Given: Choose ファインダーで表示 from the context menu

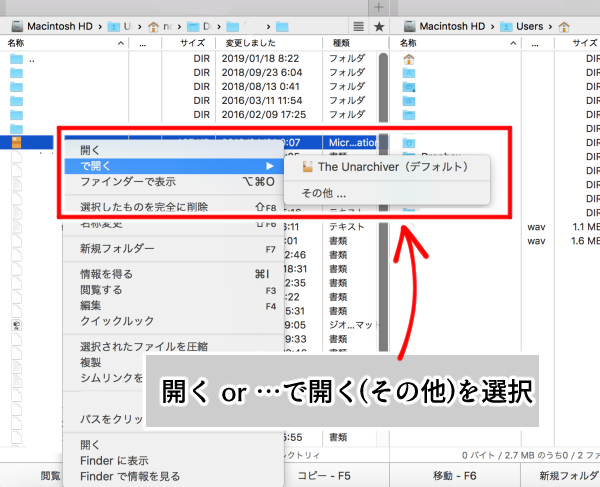Looking at the screenshot, I should (174, 182).
